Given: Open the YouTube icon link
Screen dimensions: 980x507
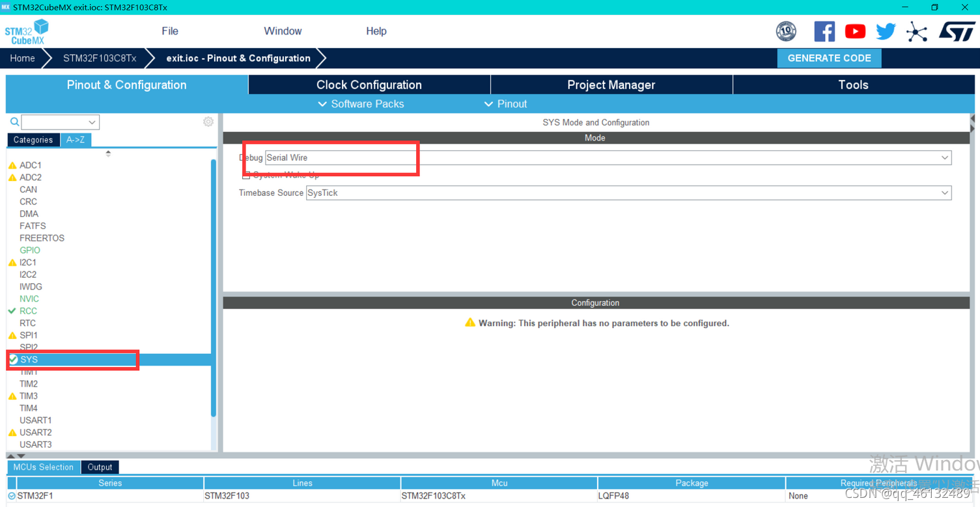Looking at the screenshot, I should [x=855, y=31].
